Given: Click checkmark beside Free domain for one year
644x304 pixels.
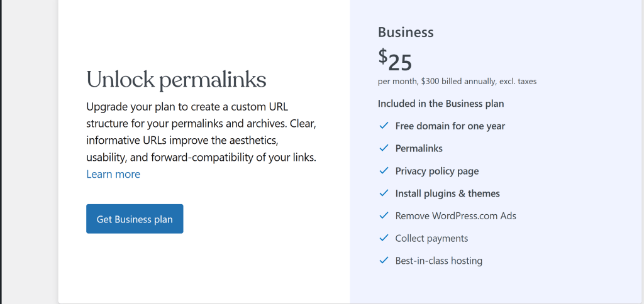Looking at the screenshot, I should (384, 126).
